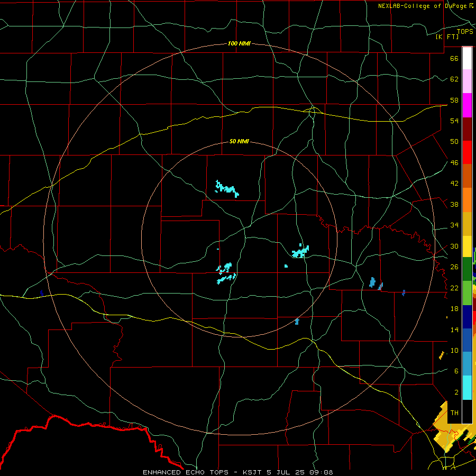Select the legend value 62
The width and height of the screenshot is (476, 476).
[x=454, y=79]
